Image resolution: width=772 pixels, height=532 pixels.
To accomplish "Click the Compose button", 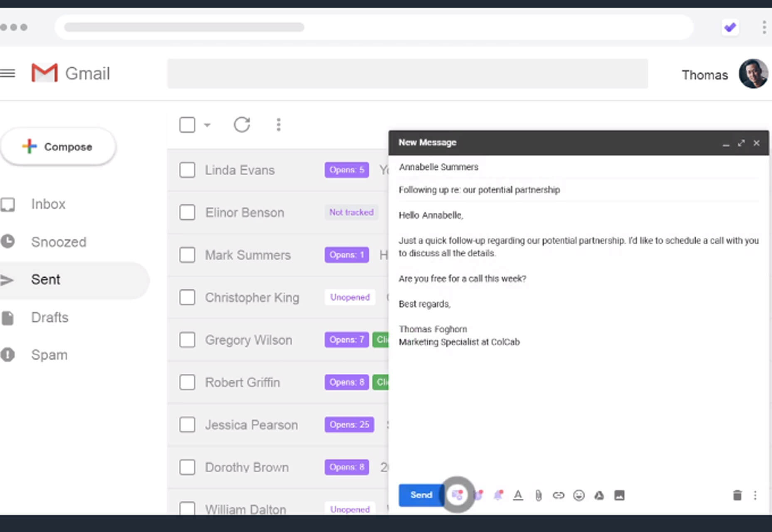I will [x=58, y=147].
